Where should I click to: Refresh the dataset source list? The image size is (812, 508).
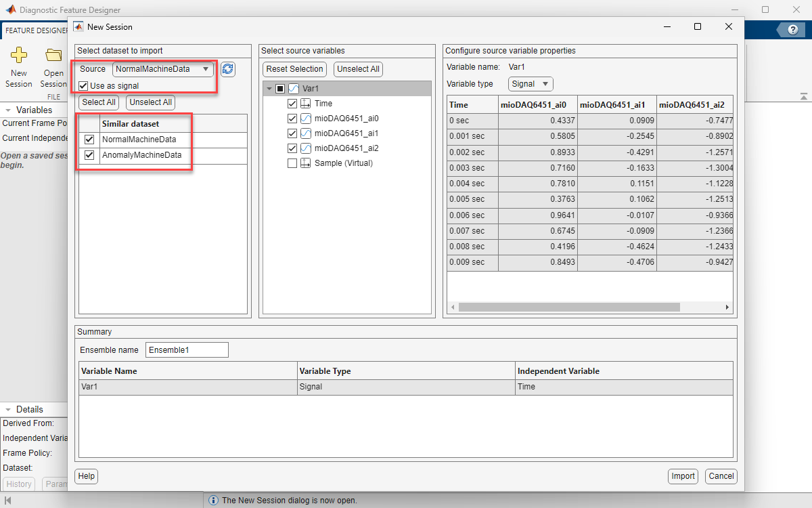point(227,69)
